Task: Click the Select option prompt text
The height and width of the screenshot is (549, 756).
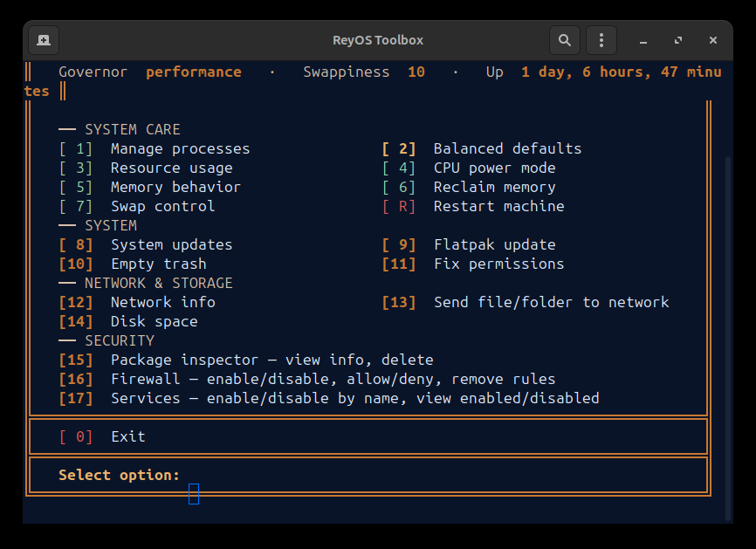Action: click(119, 476)
